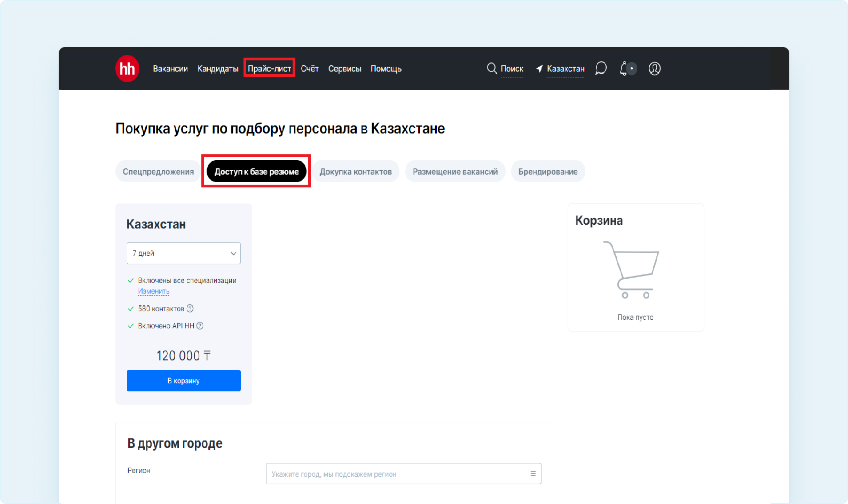Screen dimensions: 848x504
Task: Add to cart with В корзину
Action: [184, 381]
